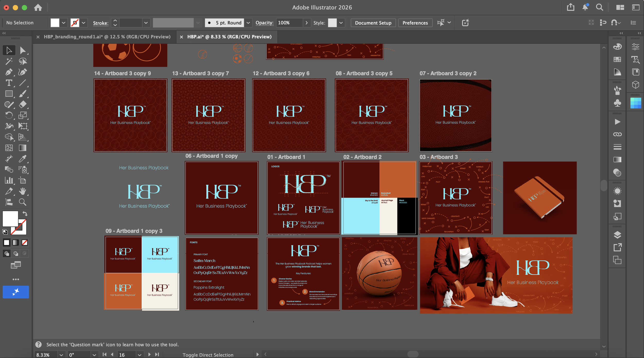The width and height of the screenshot is (644, 358).
Task: Select the Type tool
Action: coord(9,83)
